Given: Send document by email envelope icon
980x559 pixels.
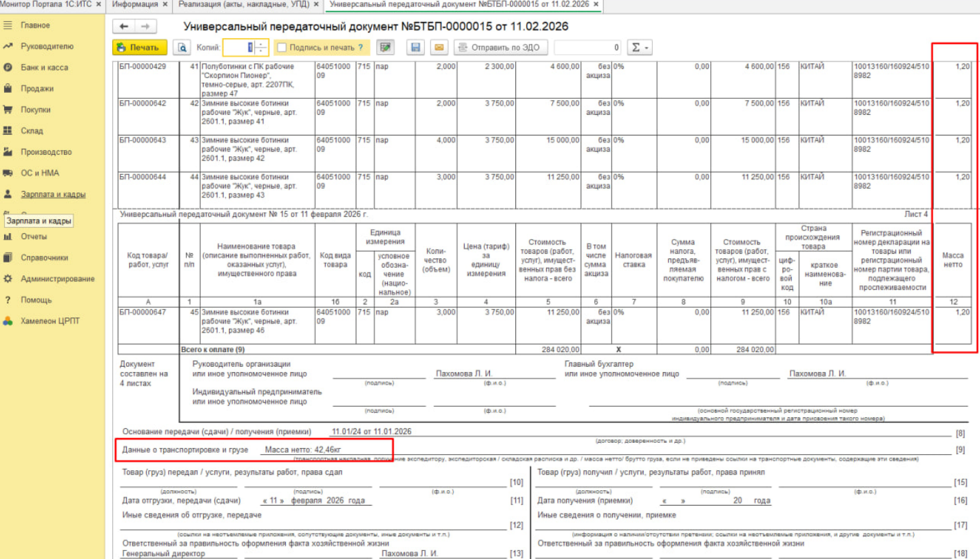Looking at the screenshot, I should coord(439,47).
